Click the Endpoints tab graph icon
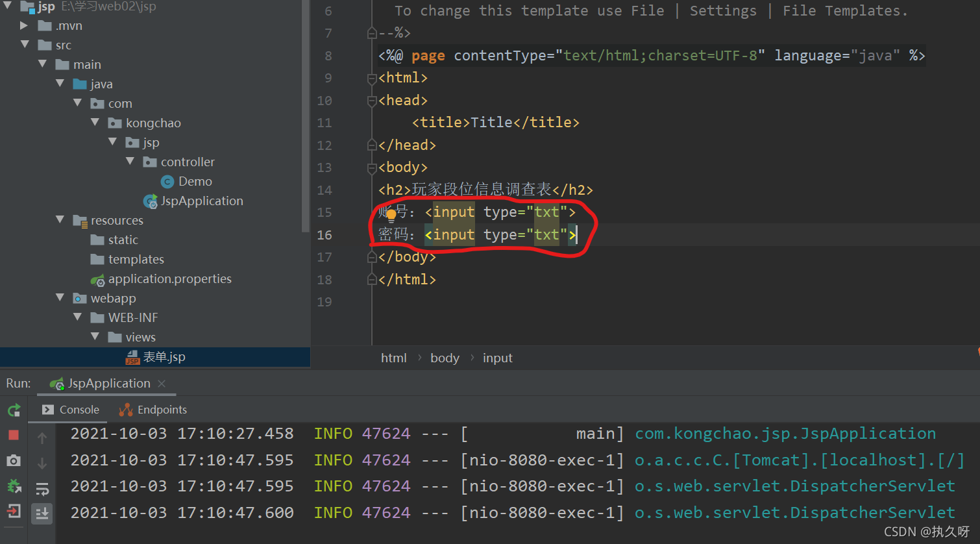Viewport: 980px width, 544px height. (126, 410)
